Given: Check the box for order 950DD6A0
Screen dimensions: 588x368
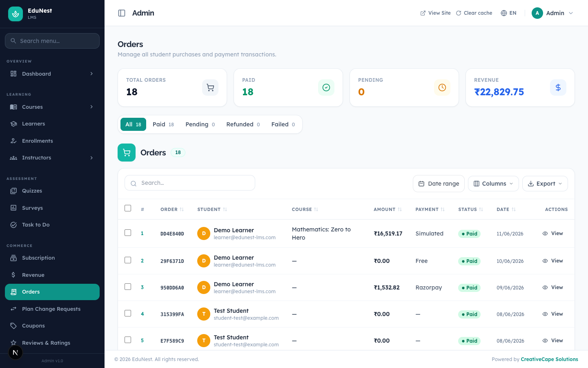Looking at the screenshot, I should (128, 287).
